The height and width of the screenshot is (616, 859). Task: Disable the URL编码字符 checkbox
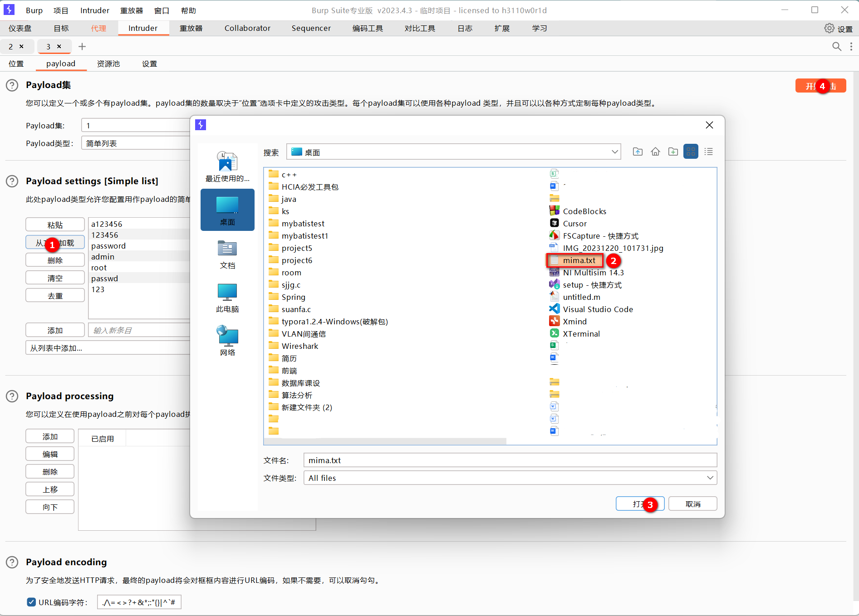(x=31, y=602)
